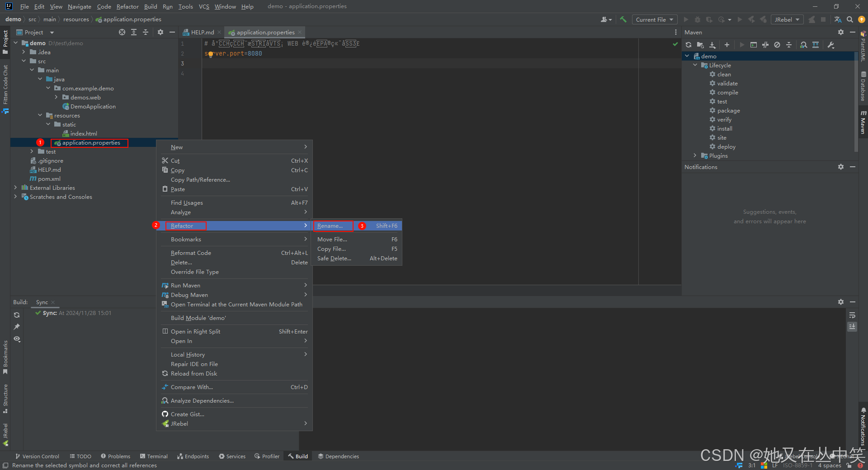Collapse all in Maven toolbar
The width and height of the screenshot is (868, 470).
point(789,45)
